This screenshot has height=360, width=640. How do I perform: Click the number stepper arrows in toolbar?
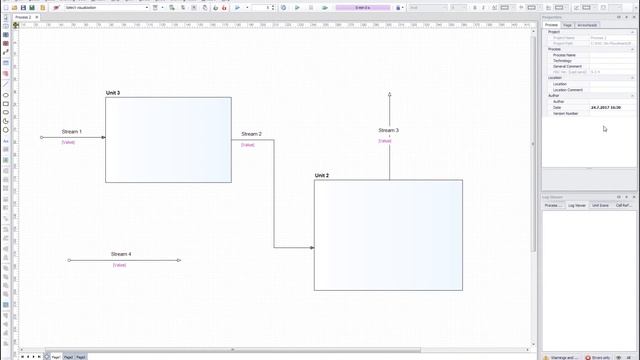273,8
